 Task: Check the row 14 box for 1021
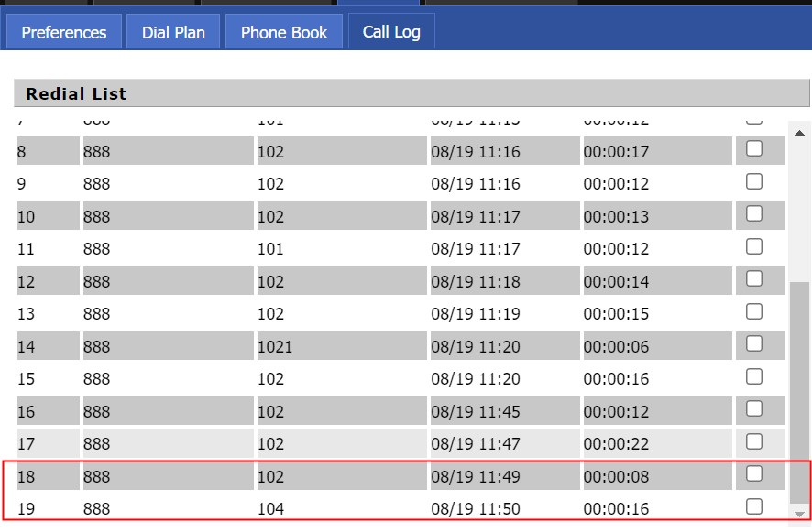[754, 343]
